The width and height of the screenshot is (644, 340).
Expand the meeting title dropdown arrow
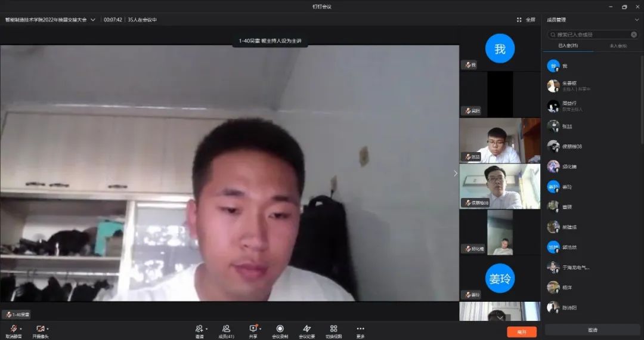[93, 20]
